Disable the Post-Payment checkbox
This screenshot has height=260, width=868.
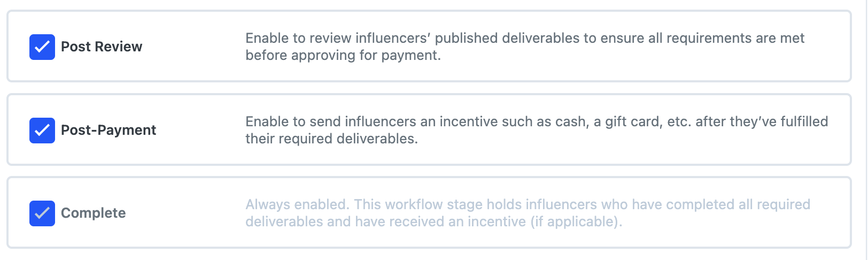click(42, 131)
